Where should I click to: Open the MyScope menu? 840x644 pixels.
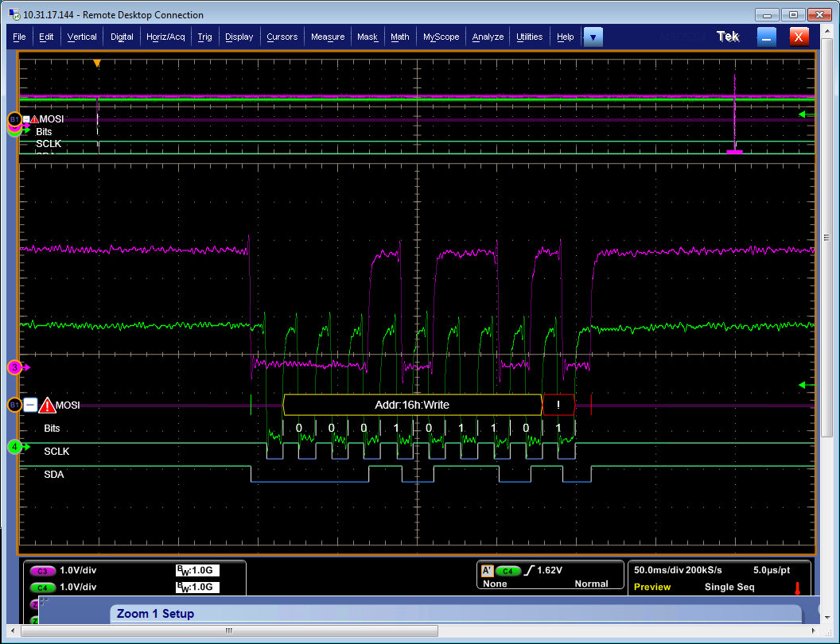(x=441, y=37)
